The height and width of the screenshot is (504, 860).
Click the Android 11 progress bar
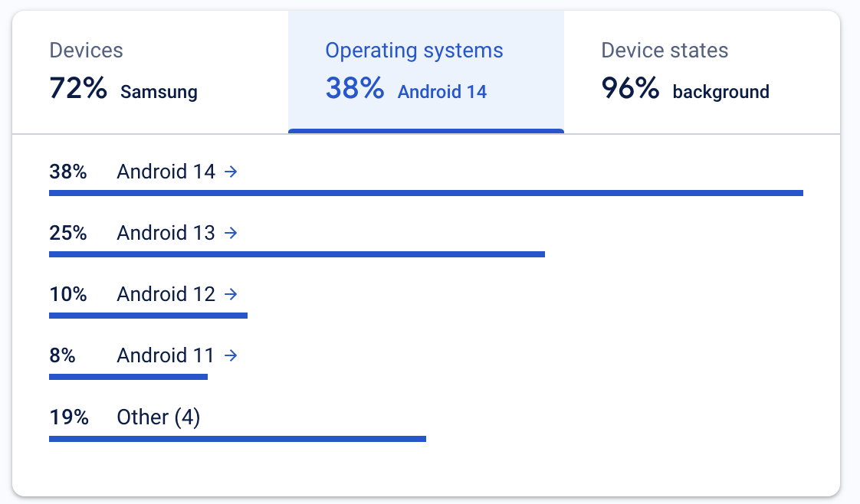[x=128, y=376]
